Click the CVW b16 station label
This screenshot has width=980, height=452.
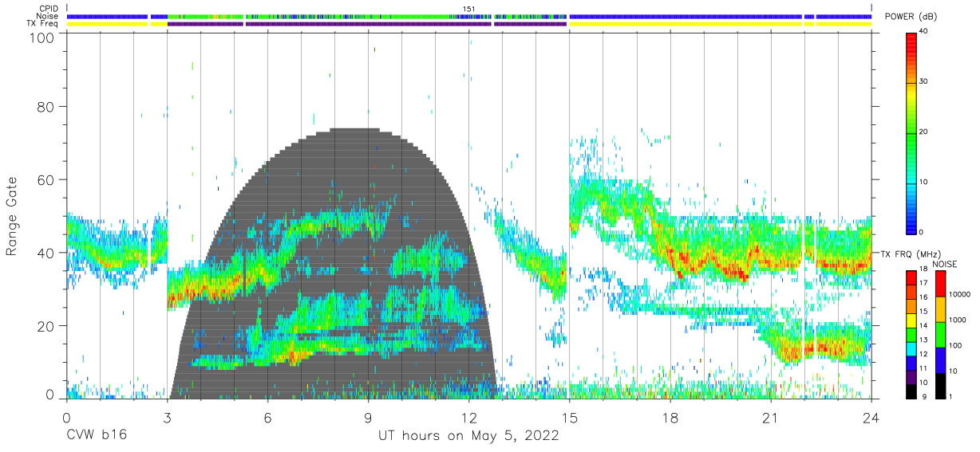(97, 436)
